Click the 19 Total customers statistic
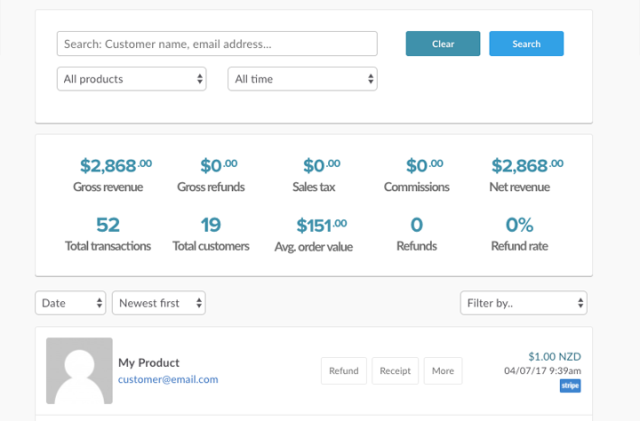The image size is (640, 421). point(210,225)
